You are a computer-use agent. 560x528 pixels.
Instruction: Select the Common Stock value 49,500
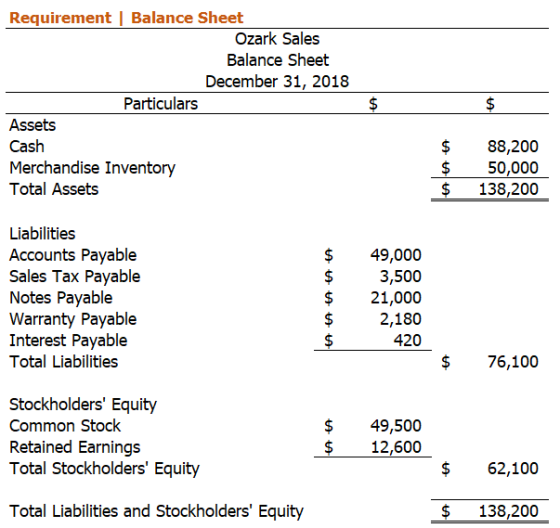click(x=396, y=426)
